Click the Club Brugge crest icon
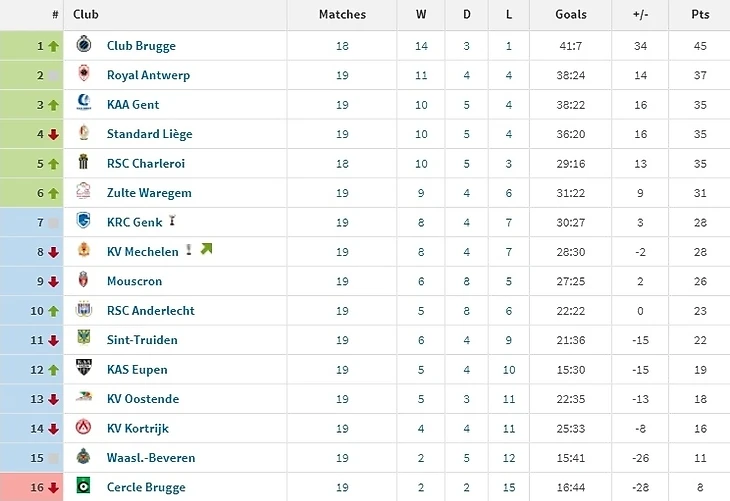Image resolution: width=730 pixels, height=501 pixels. point(84,46)
